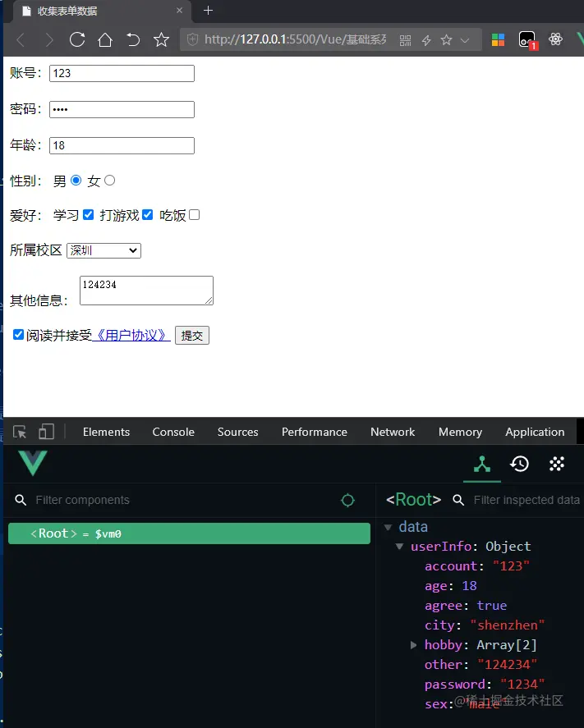Image resolution: width=584 pixels, height=728 pixels.
Task: Click the other value "124234"
Action: tap(508, 665)
